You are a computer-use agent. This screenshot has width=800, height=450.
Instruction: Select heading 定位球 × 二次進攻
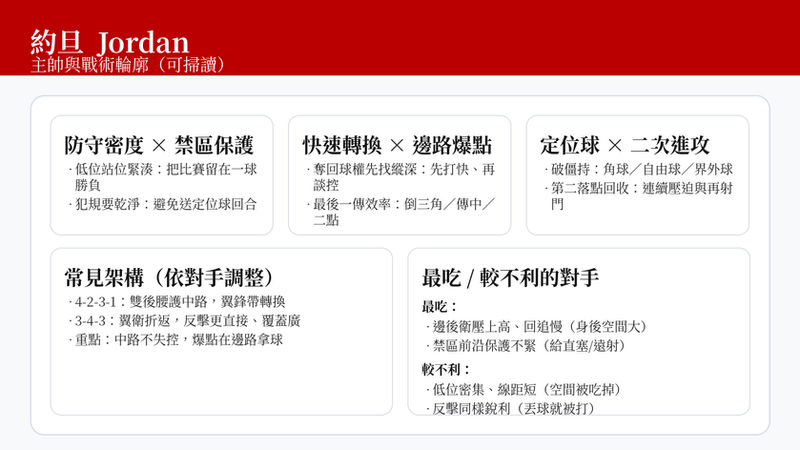624,145
